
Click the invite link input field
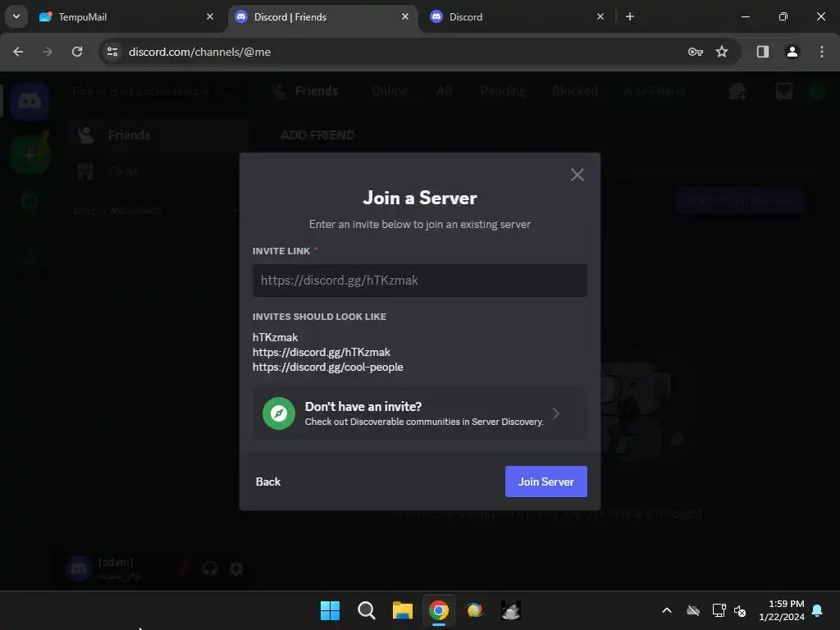pos(419,281)
